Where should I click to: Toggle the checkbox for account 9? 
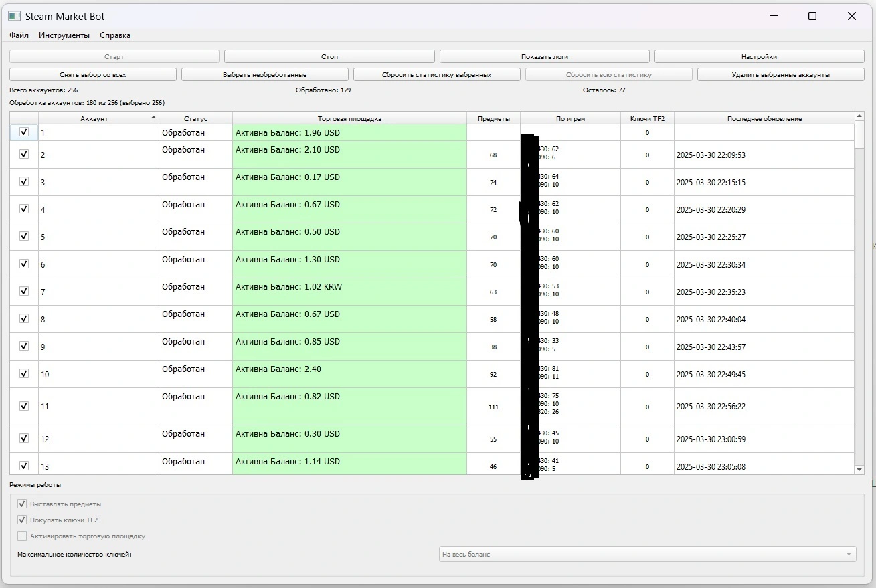(x=24, y=346)
